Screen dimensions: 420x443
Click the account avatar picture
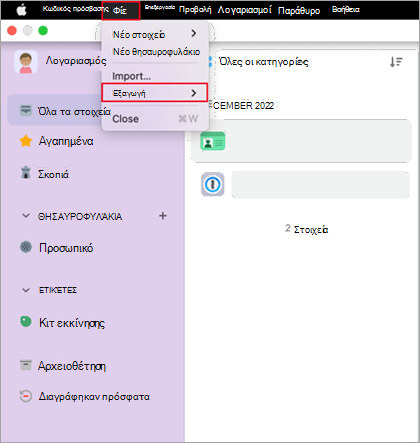click(26, 62)
